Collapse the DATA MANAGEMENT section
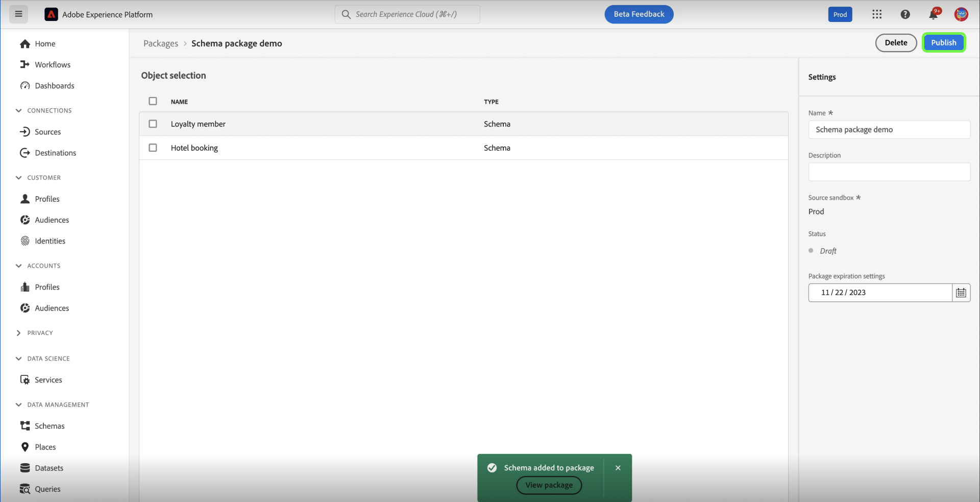 pos(18,404)
